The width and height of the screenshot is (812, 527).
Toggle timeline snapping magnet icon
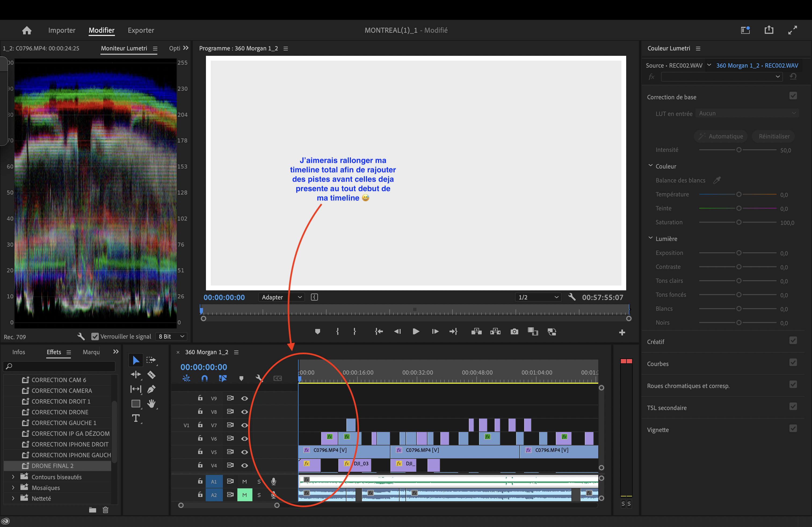(x=204, y=378)
